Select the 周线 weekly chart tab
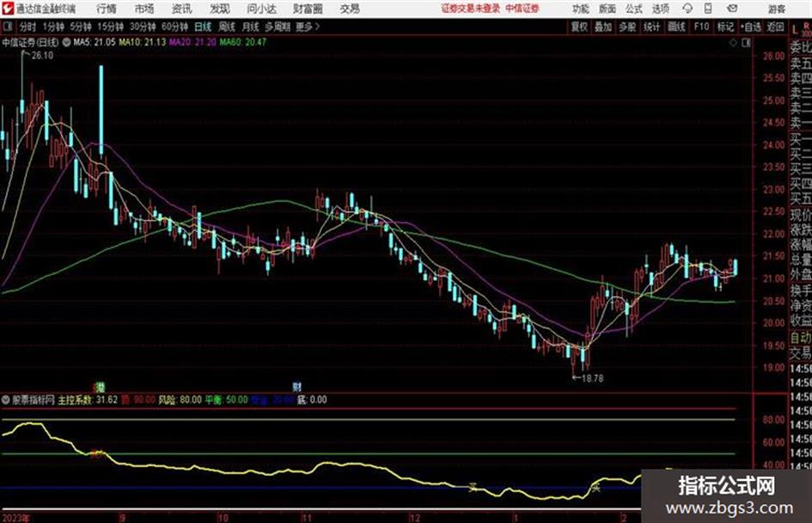812x523 pixels. pyautogui.click(x=227, y=27)
